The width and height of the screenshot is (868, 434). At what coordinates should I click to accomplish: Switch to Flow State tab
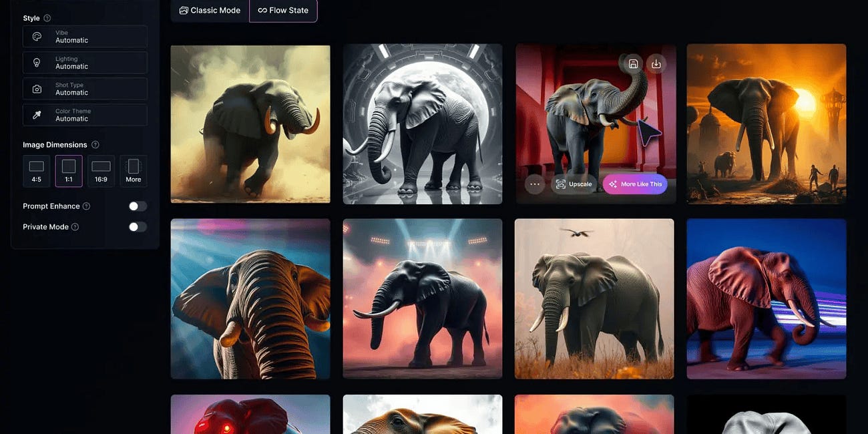coord(283,10)
